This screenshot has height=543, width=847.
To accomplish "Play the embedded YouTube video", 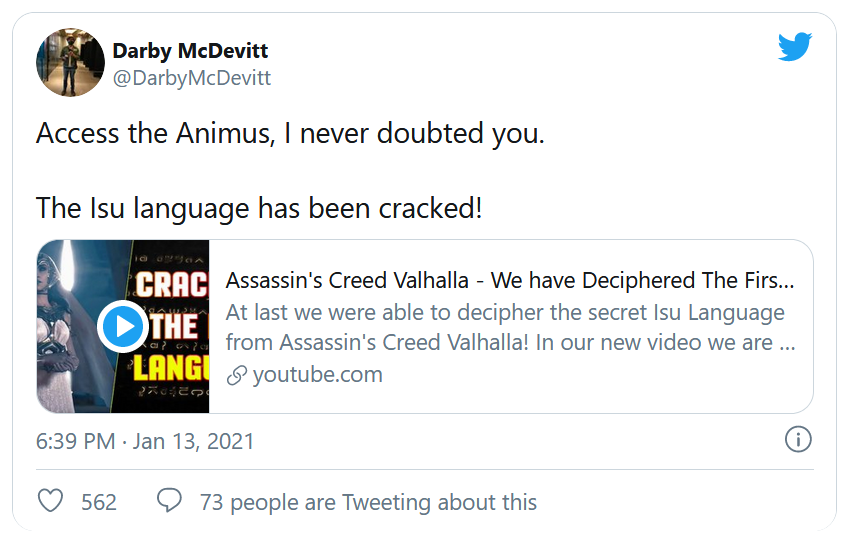I will [x=123, y=326].
